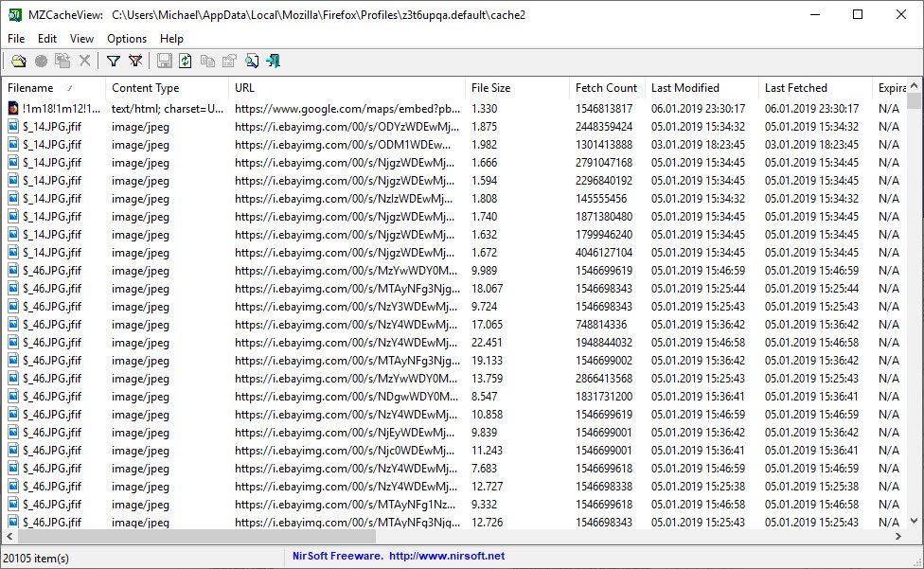Click the floppy disk save icon

pyautogui.click(x=165, y=61)
